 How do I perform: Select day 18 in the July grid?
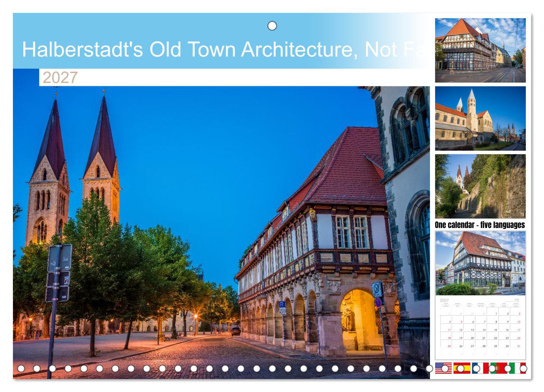449,338
